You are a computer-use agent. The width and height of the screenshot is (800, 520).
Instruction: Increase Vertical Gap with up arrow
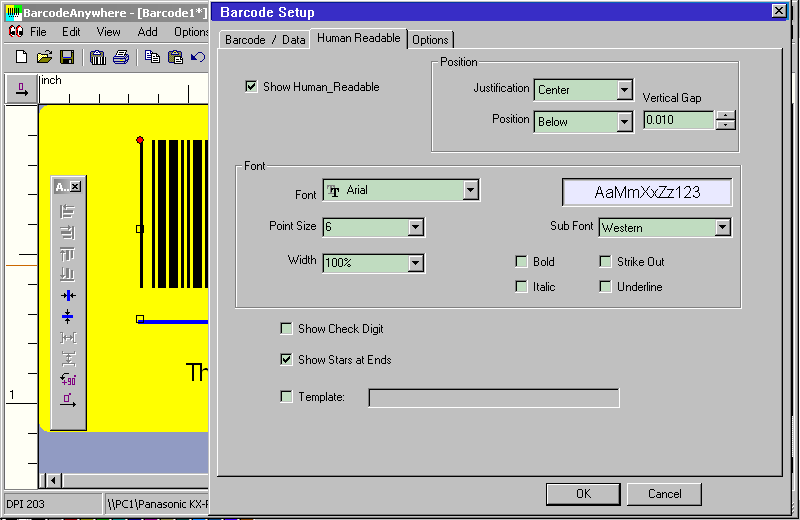tap(726, 115)
